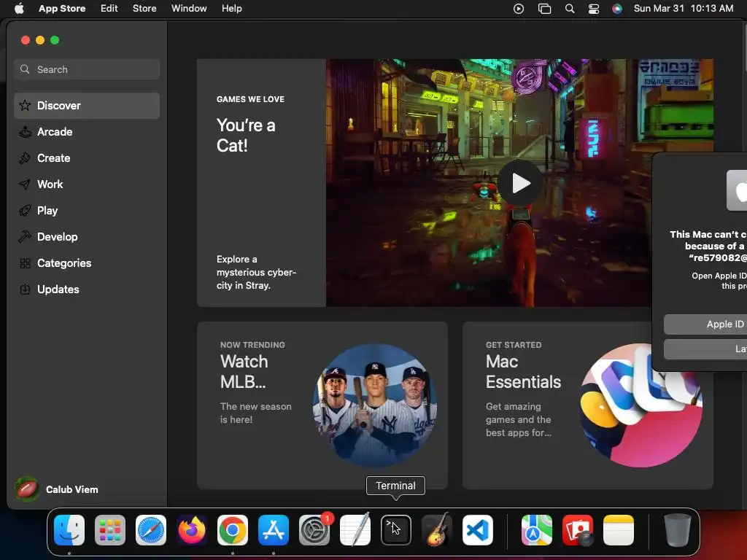Launch Visual Studio Code from the dock
Screen dimensions: 747x560
point(477,530)
